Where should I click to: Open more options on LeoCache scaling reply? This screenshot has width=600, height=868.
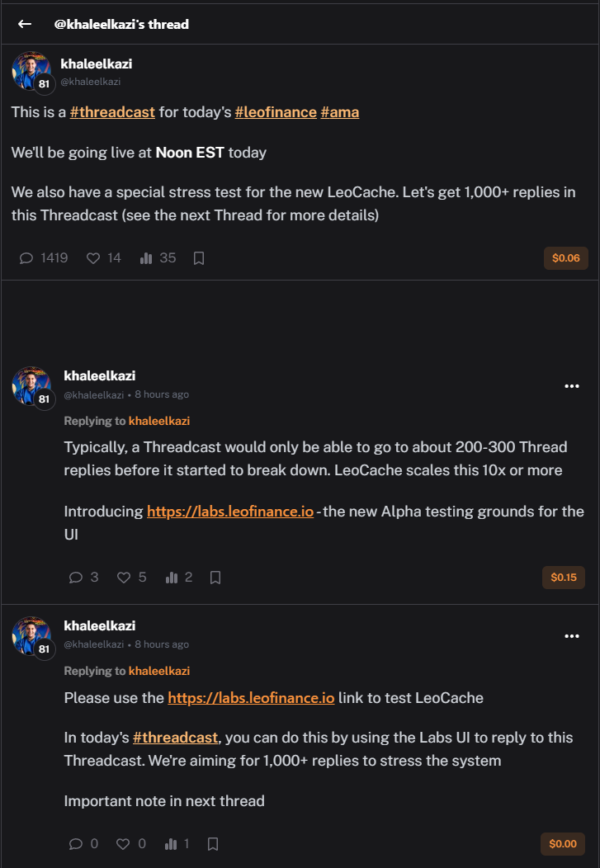pos(571,386)
